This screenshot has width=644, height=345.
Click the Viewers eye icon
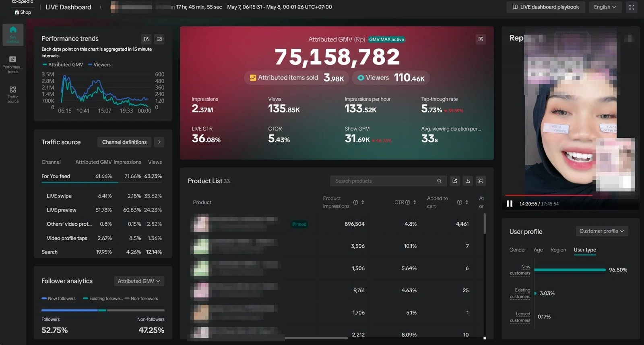pos(361,78)
